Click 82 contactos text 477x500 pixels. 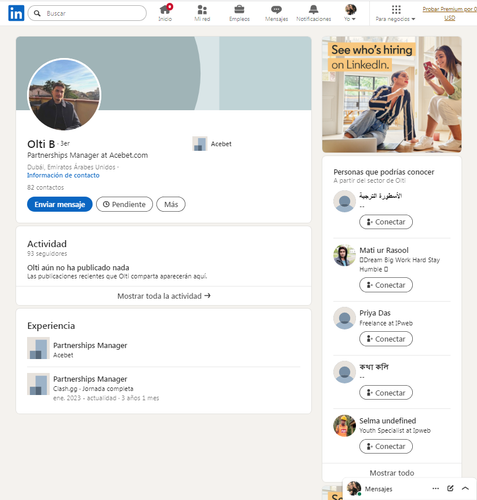pyautogui.click(x=45, y=187)
